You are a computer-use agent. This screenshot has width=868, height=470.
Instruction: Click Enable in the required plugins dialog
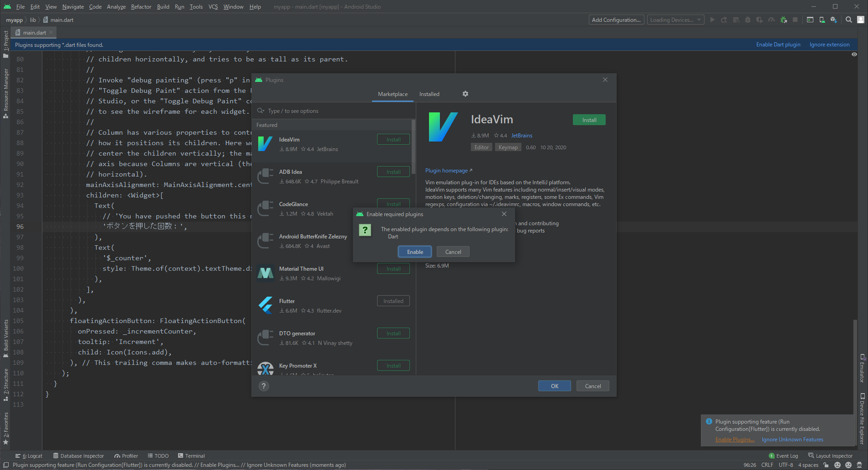coord(415,252)
